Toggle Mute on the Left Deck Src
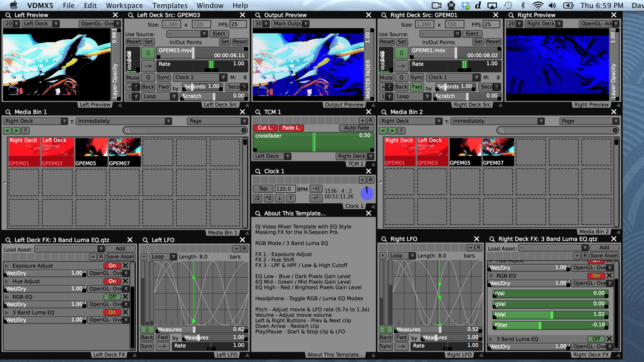 click(133, 77)
